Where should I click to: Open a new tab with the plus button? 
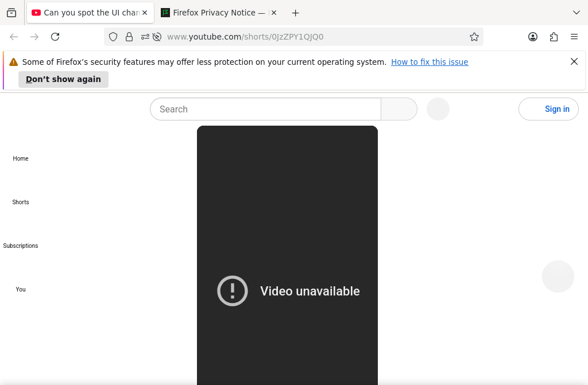pos(296,13)
